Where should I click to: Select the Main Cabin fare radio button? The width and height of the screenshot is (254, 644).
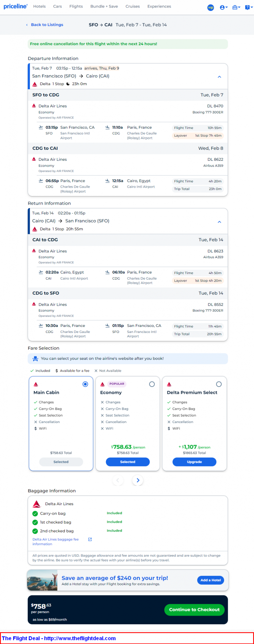[85, 384]
